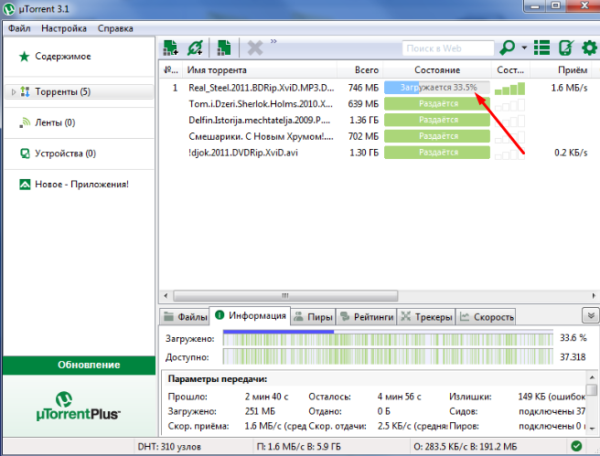Click the Загружается 33.5% progress bar
The width and height of the screenshot is (600, 456).
point(437,88)
